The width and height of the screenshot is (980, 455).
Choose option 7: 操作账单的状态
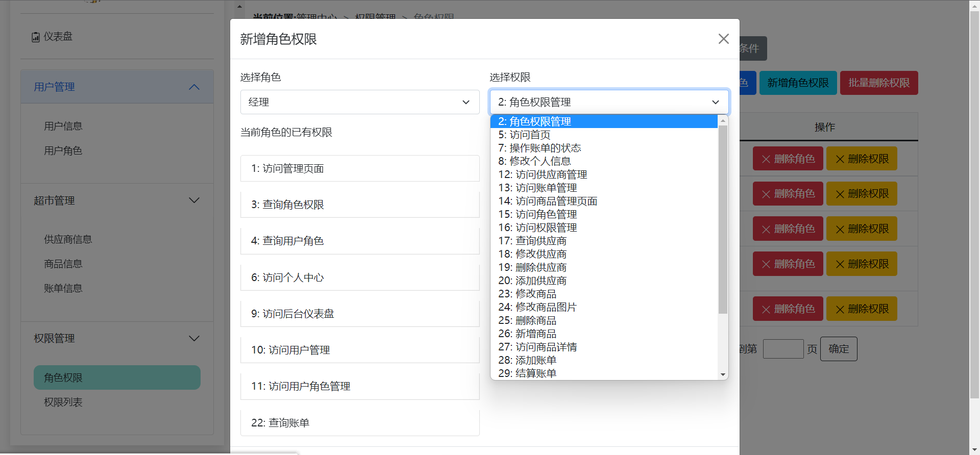(x=604, y=148)
